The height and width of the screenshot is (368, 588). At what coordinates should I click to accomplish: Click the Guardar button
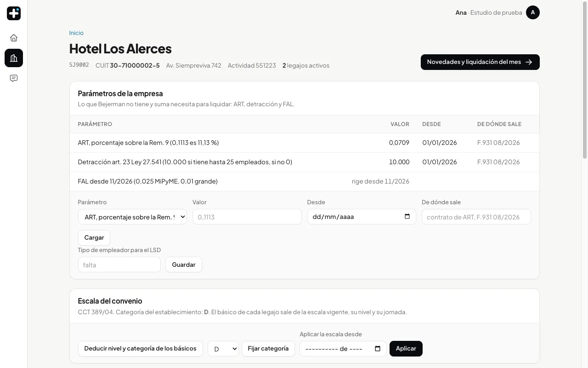tap(184, 264)
